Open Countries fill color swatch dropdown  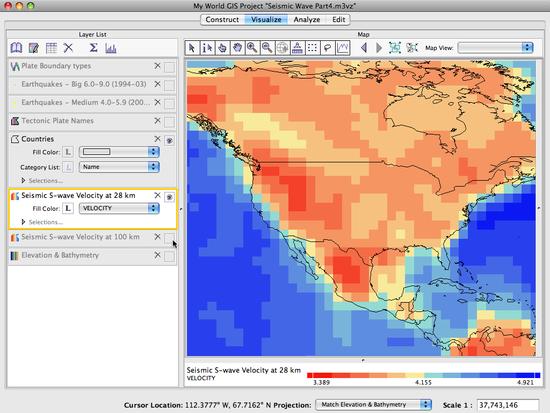click(x=119, y=152)
